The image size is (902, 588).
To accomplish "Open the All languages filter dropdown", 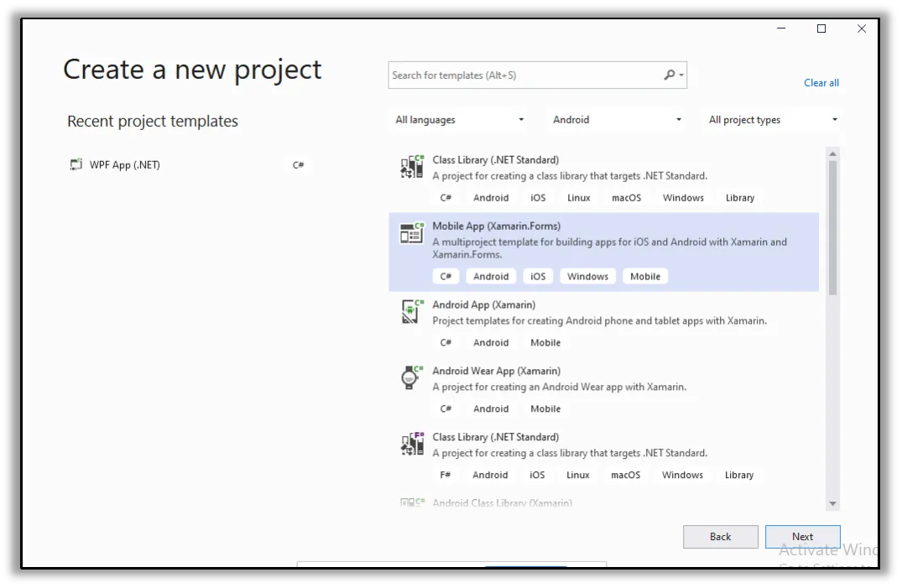I will click(459, 120).
